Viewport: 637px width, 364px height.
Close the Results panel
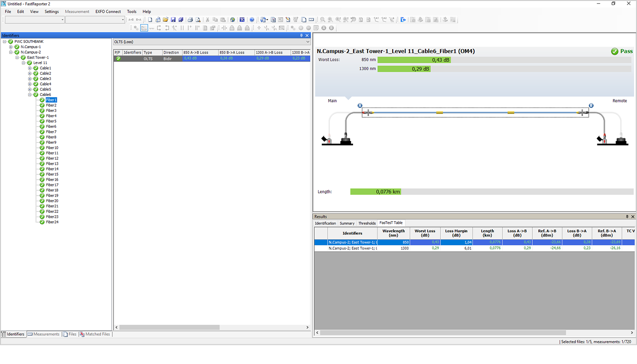tap(632, 217)
